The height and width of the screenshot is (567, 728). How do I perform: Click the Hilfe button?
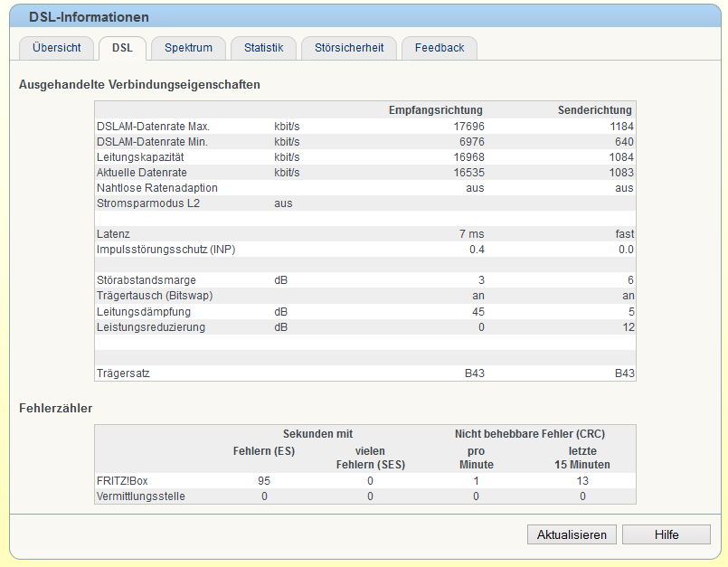pyautogui.click(x=667, y=534)
